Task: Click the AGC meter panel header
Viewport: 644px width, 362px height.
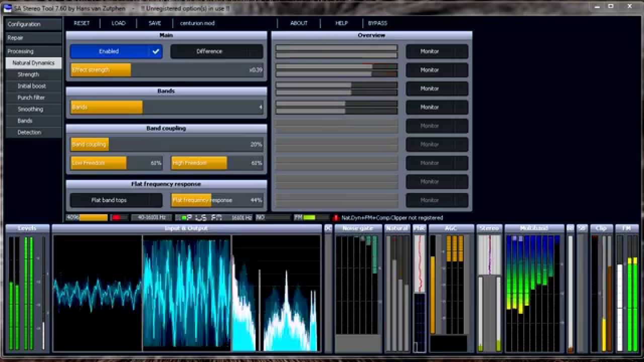Action: (x=450, y=228)
